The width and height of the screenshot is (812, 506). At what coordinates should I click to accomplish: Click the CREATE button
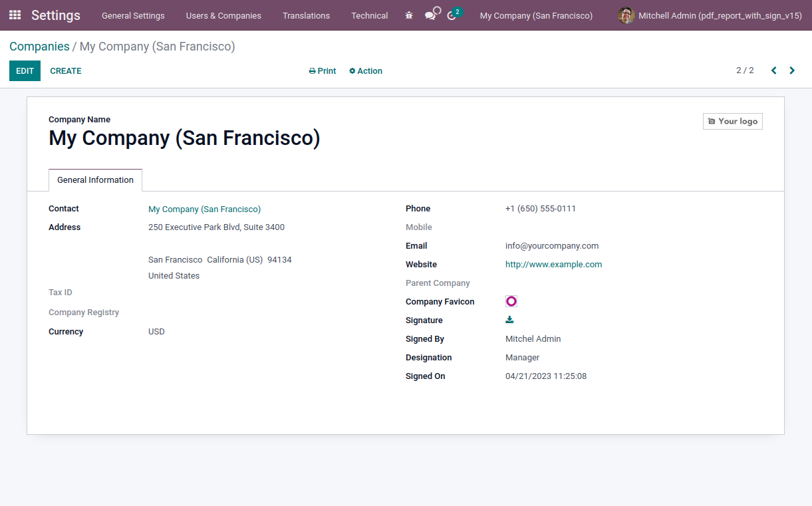point(66,71)
